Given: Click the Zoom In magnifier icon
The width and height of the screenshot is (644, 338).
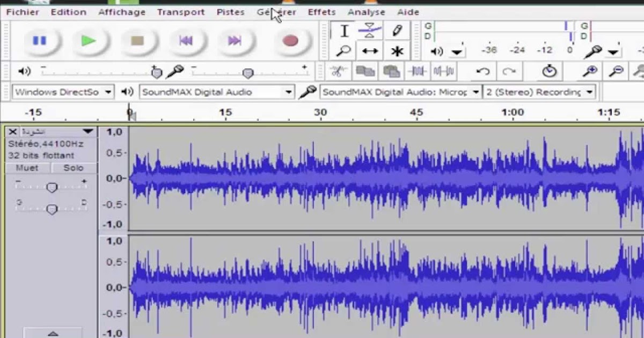Looking at the screenshot, I should pos(590,70).
